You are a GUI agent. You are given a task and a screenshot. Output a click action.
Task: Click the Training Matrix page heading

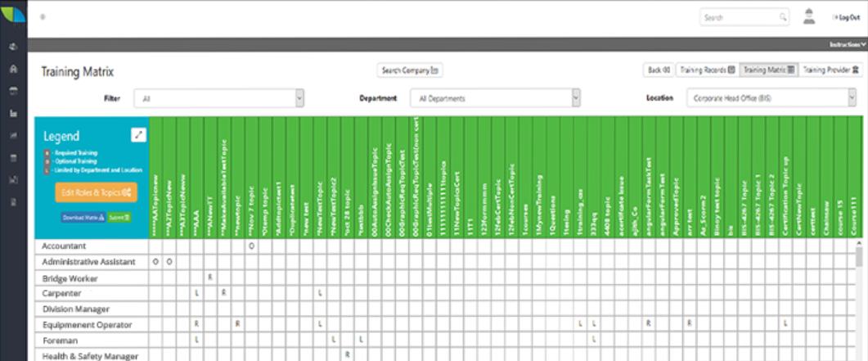tap(77, 71)
